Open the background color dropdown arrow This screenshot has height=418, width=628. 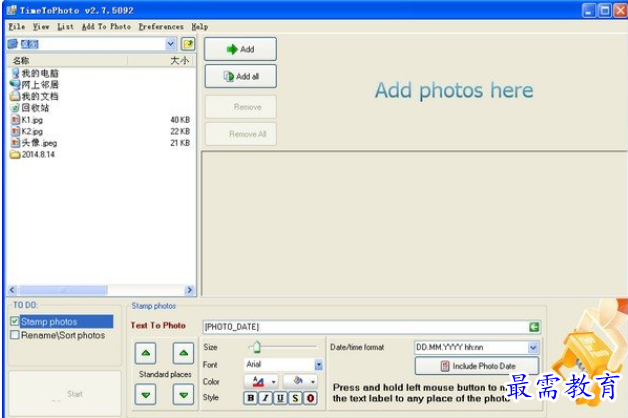coord(313,382)
